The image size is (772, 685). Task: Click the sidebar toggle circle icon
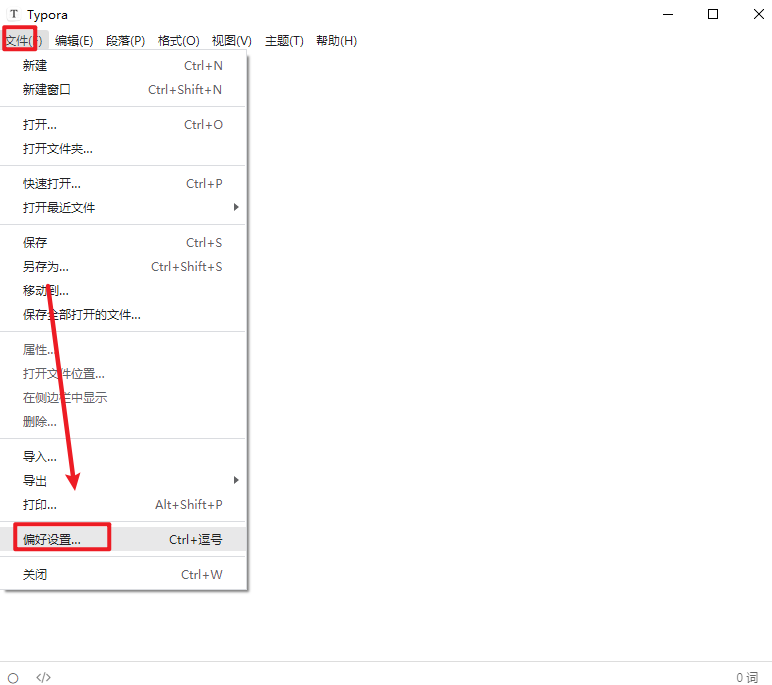point(13,677)
